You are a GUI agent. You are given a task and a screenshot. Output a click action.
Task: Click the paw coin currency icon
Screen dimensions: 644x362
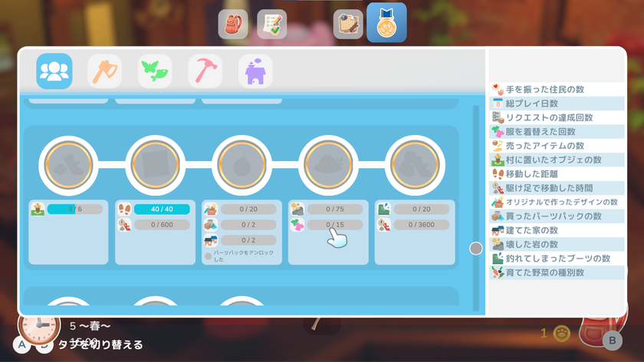561,333
